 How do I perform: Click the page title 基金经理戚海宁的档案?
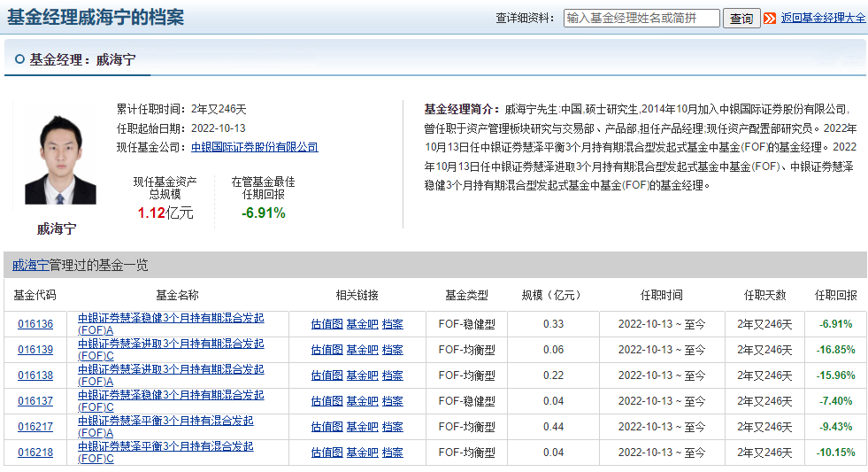click(96, 17)
